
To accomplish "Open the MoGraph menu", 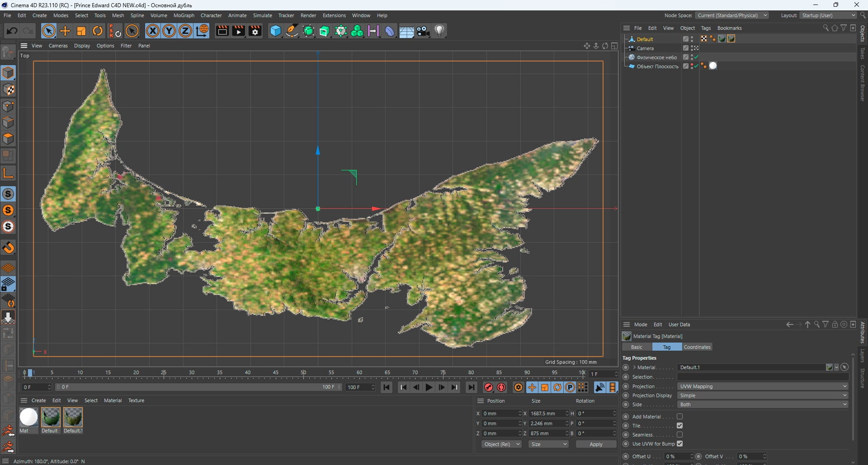I will pyautogui.click(x=184, y=15).
